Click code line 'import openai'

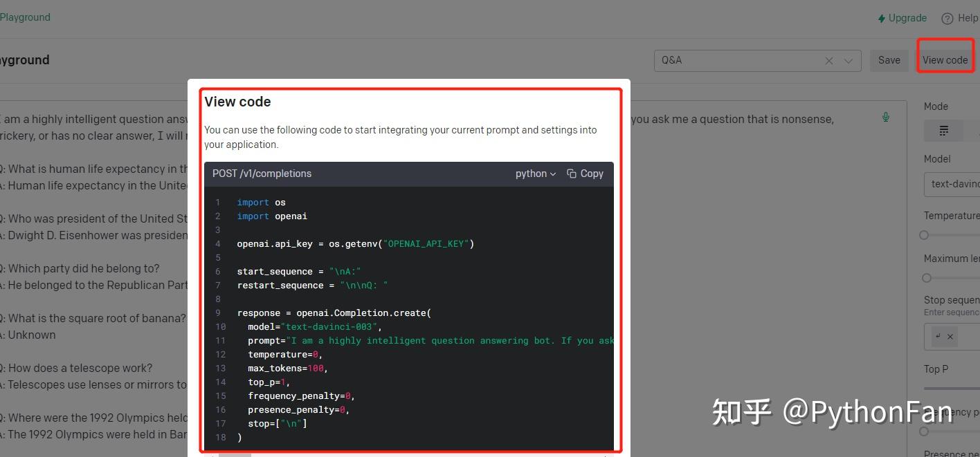tap(272, 216)
